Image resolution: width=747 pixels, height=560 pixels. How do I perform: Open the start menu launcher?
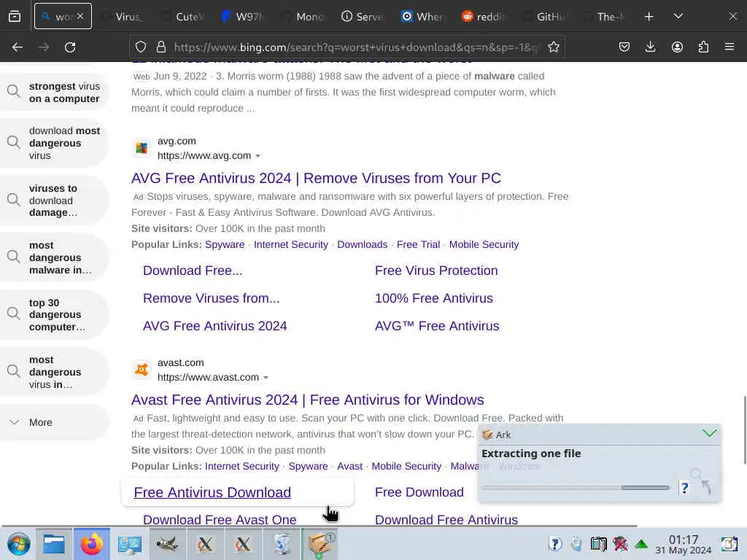coord(18,544)
